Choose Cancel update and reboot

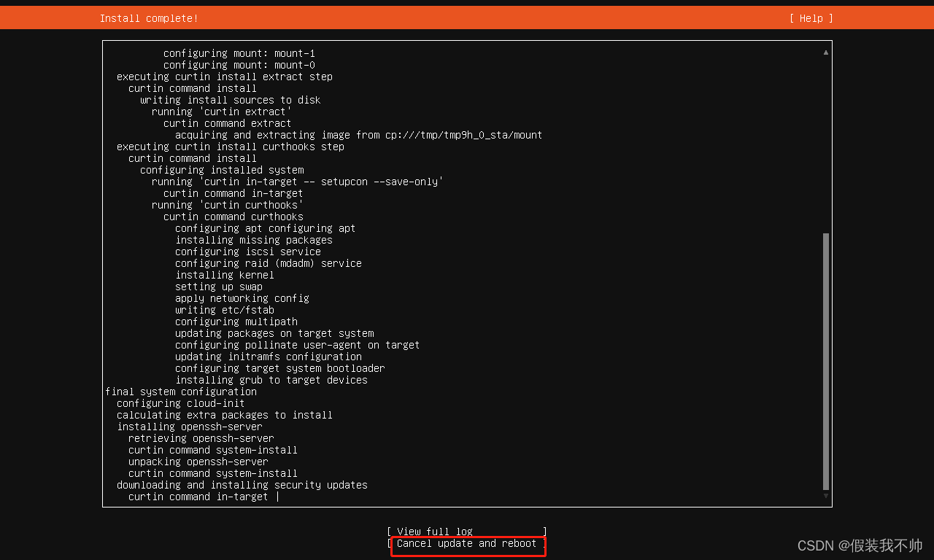click(467, 543)
